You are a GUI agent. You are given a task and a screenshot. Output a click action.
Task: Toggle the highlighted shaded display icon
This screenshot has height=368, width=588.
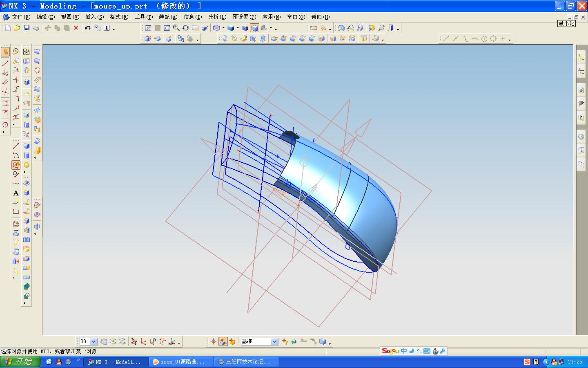click(255, 28)
